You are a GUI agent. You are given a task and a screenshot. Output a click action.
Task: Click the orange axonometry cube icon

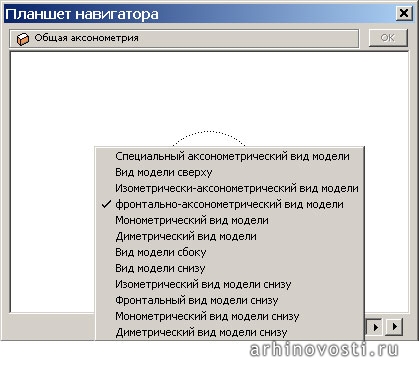(23, 39)
